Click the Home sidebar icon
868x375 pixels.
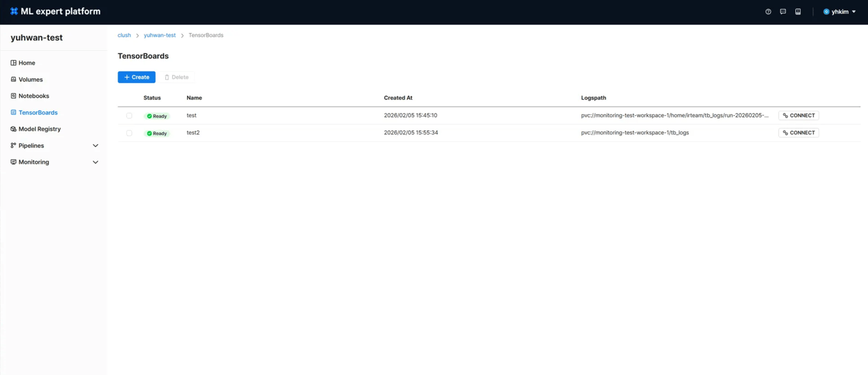click(13, 63)
